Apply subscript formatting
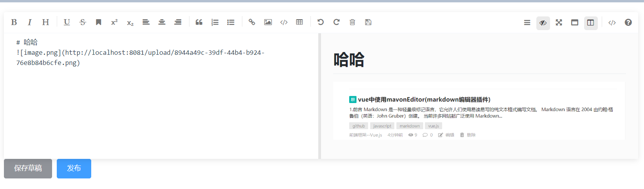Image resolution: width=644 pixels, height=189 pixels. [130, 22]
